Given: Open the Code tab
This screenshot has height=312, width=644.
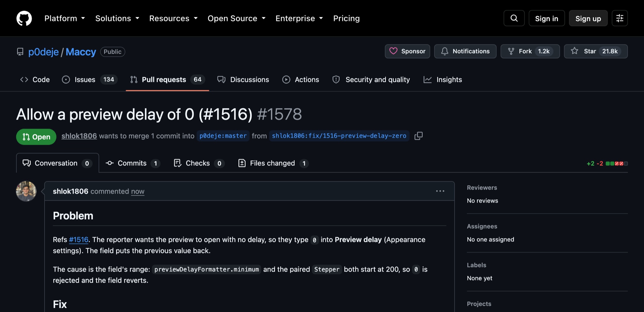Looking at the screenshot, I should point(35,80).
